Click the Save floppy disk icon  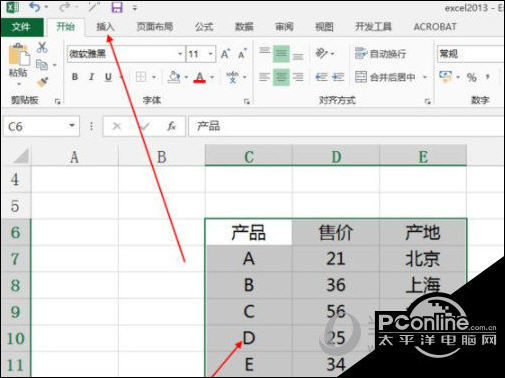coord(117,7)
